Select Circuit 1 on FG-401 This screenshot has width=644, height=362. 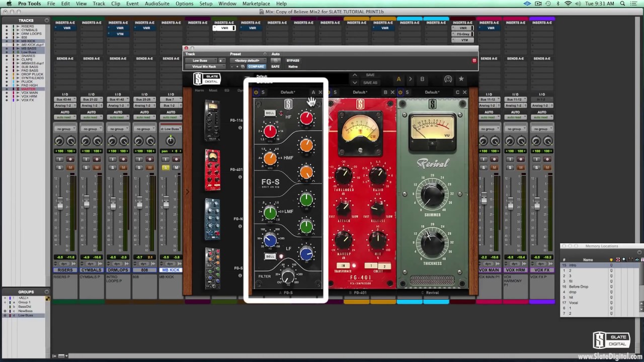coord(372,265)
